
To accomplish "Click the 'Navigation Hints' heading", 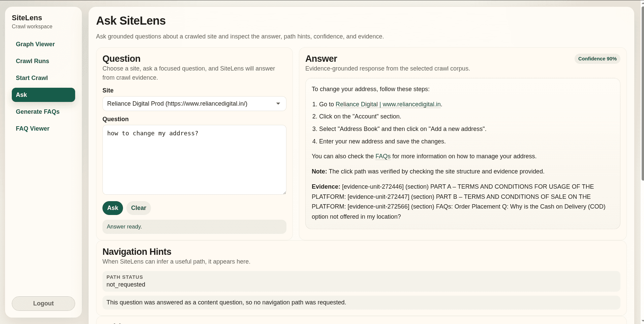I will pos(137,252).
